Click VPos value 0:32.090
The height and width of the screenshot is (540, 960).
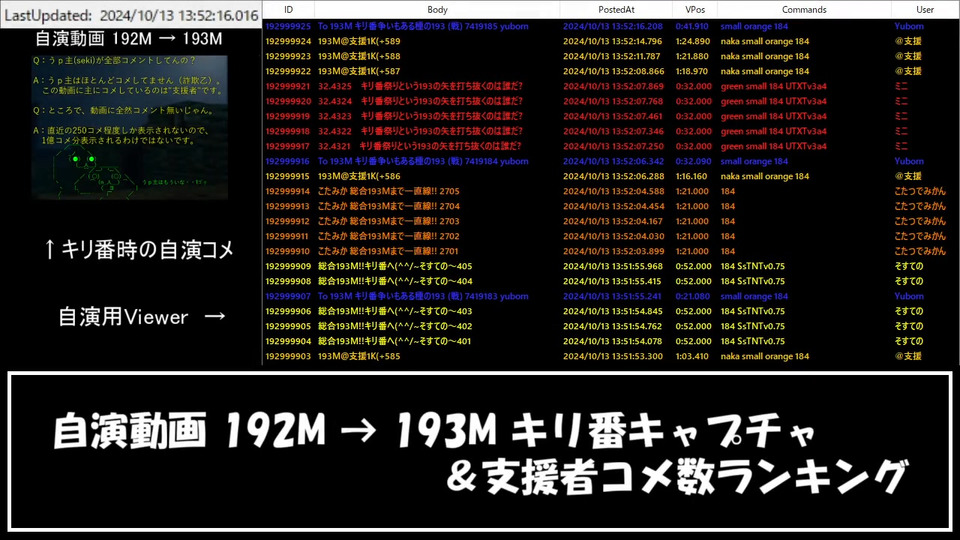click(693, 161)
